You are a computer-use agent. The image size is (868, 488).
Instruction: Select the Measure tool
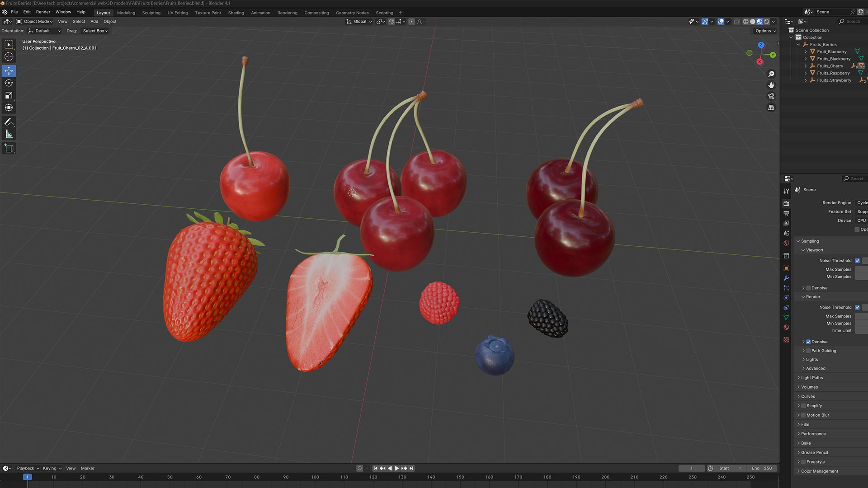tap(9, 134)
